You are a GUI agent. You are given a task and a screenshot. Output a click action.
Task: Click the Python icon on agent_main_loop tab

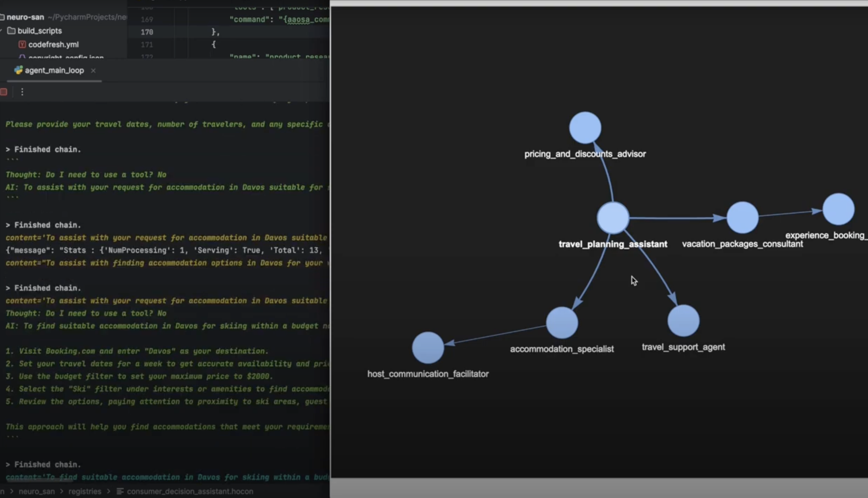pyautogui.click(x=18, y=70)
